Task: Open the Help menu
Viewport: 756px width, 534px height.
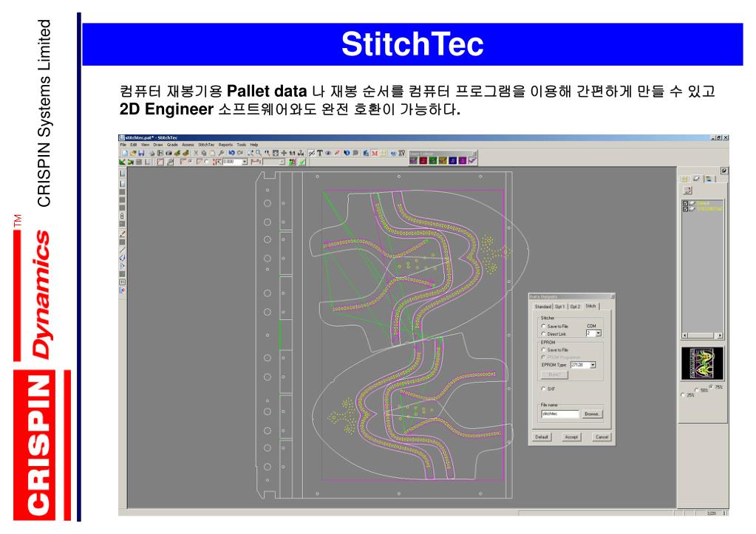Action: pyautogui.click(x=254, y=145)
